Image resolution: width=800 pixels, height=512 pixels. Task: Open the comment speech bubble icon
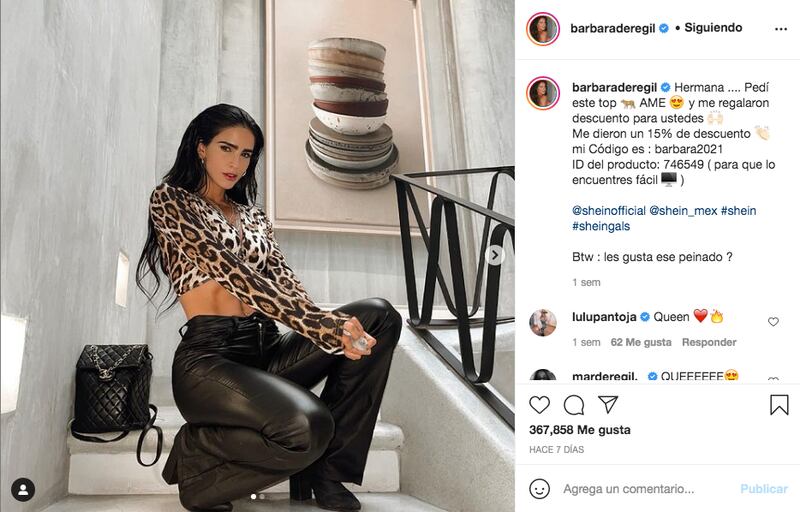[x=574, y=405]
